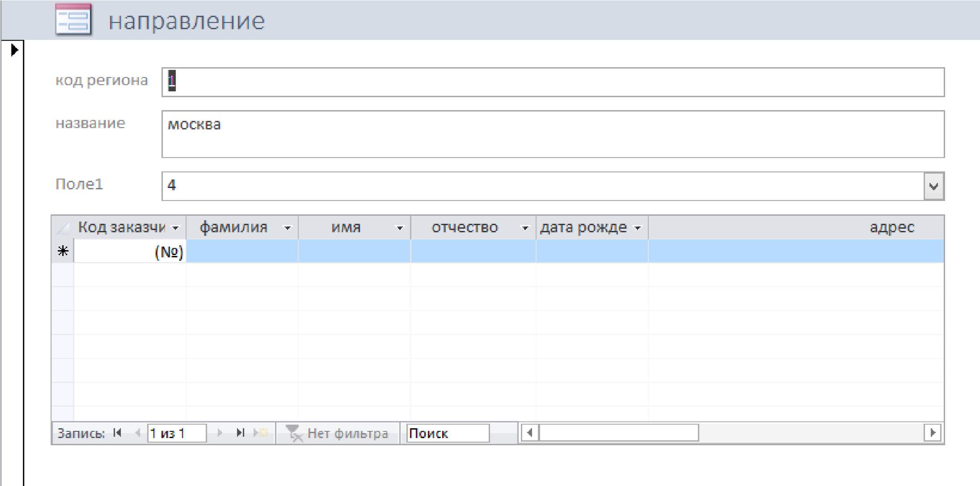
Task: Click the new-row asterisk selector in the subform
Action: point(63,251)
